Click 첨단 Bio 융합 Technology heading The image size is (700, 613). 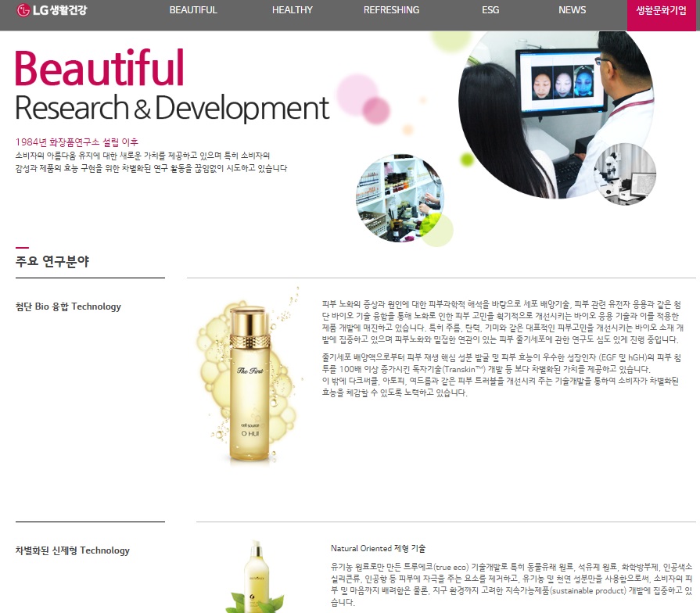pyautogui.click(x=68, y=306)
